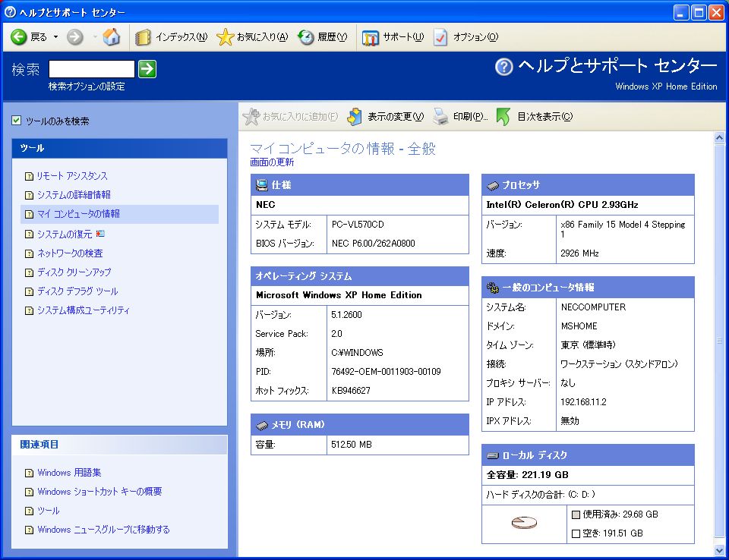Select システムの詳細情報 in tools list

74,195
